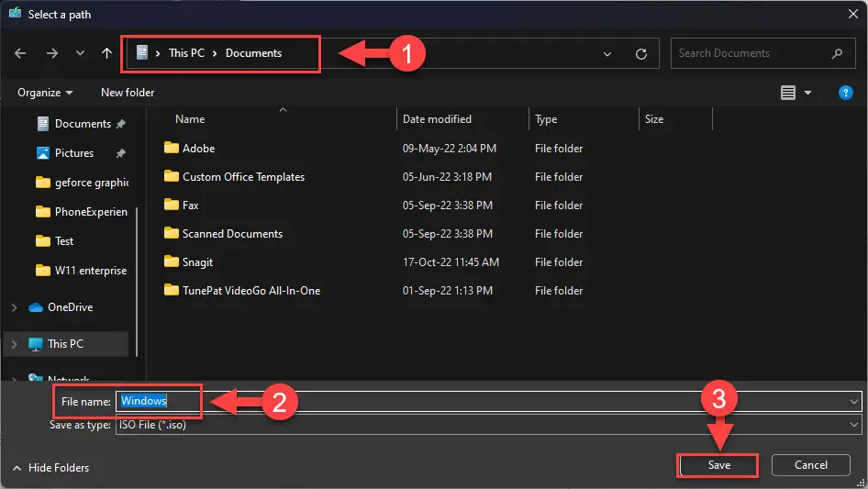Select the Adobe folder
This screenshot has height=489, width=868.
199,149
